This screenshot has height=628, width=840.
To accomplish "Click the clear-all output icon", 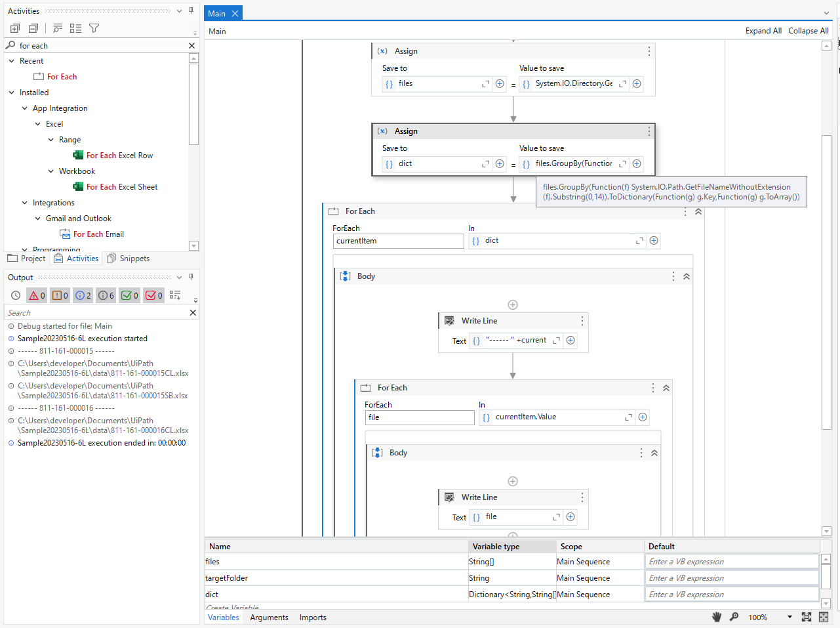I will click(175, 295).
